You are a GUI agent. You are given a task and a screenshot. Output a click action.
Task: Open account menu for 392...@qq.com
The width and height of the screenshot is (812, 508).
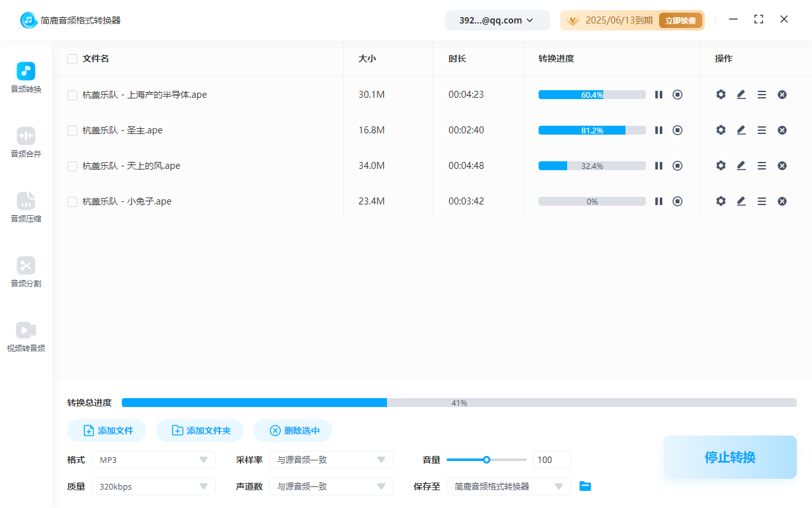(497, 20)
